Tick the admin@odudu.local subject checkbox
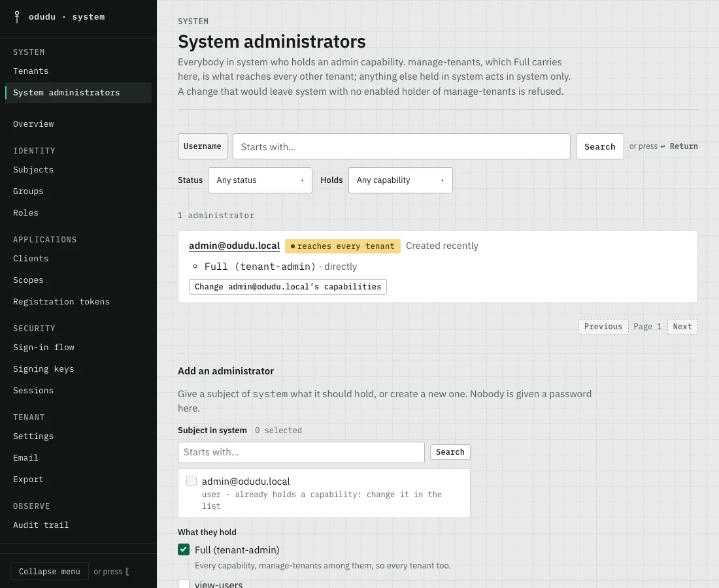The width and height of the screenshot is (719, 588). coord(192,481)
